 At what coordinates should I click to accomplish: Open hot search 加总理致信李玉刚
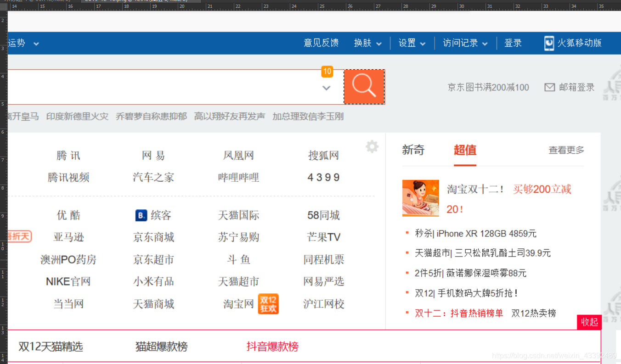tap(308, 117)
